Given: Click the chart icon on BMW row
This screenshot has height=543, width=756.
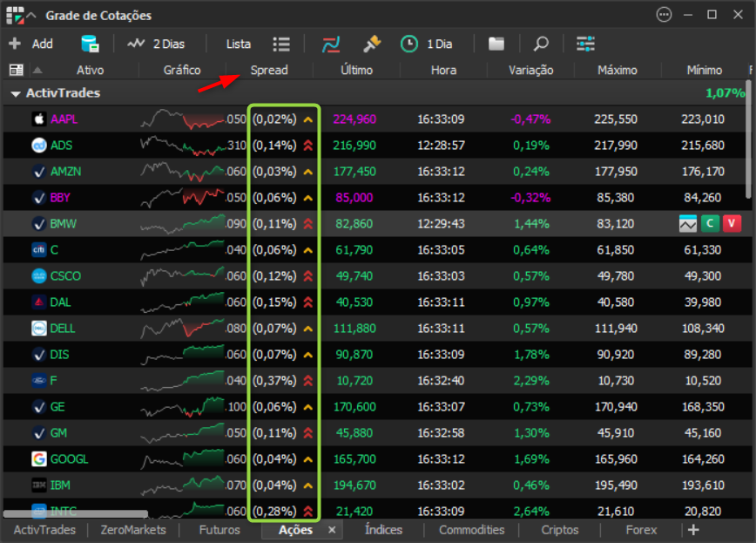Looking at the screenshot, I should point(688,224).
